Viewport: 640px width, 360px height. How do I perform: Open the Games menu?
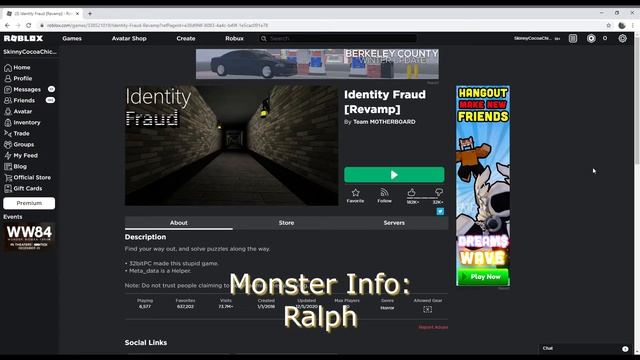(x=72, y=38)
